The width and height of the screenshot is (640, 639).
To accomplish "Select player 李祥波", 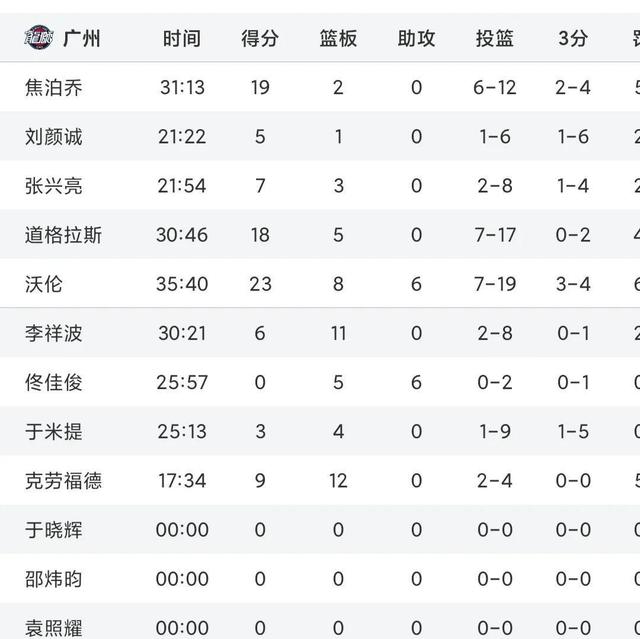I will [53, 333].
